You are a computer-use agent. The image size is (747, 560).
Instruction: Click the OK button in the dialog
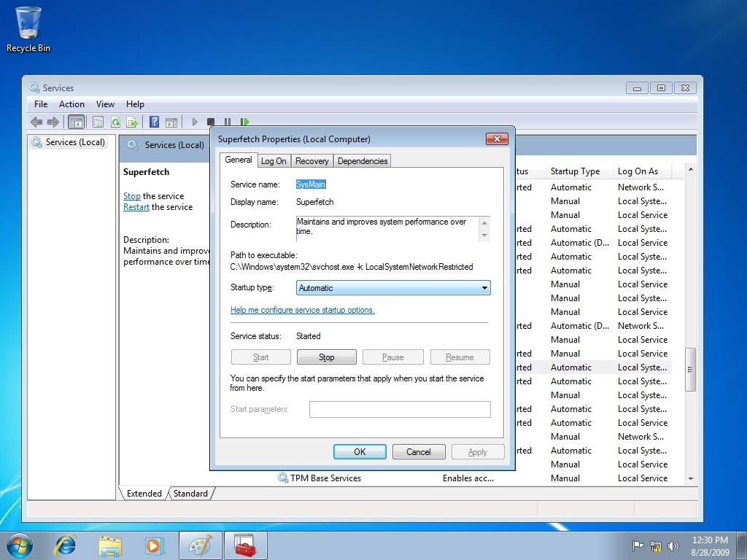[360, 452]
